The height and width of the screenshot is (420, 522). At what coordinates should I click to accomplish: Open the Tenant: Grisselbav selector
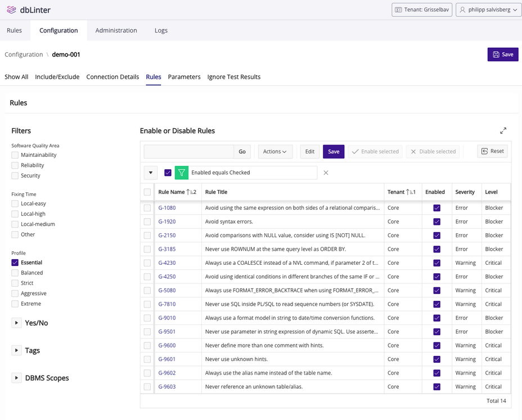pos(421,10)
